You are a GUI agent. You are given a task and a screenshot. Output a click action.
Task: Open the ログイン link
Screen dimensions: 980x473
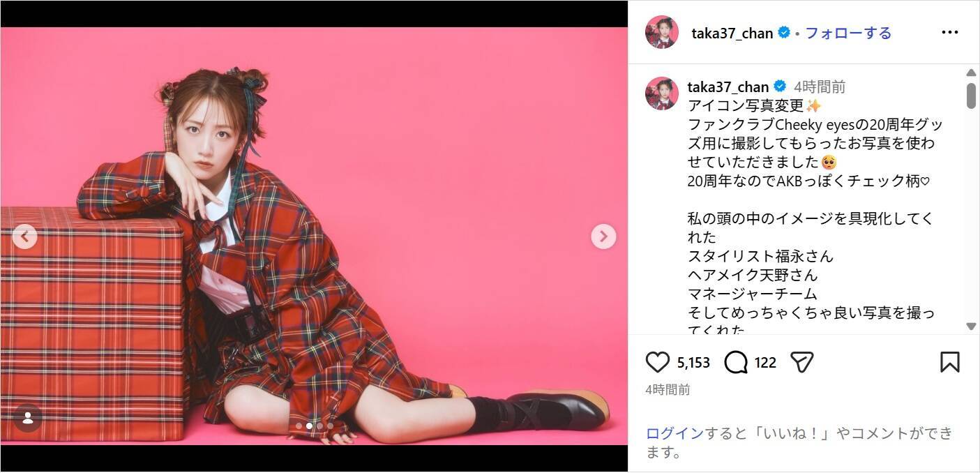point(674,433)
